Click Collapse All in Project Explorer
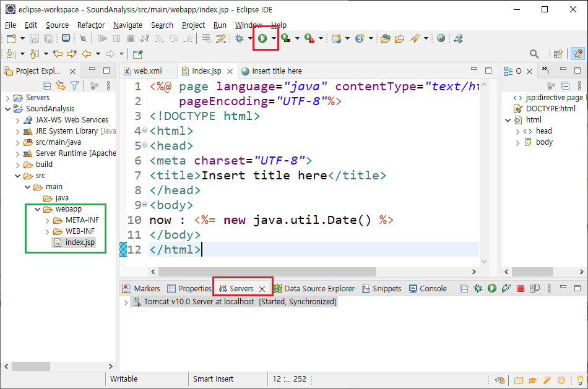The height and width of the screenshot is (389, 588). click(46, 86)
